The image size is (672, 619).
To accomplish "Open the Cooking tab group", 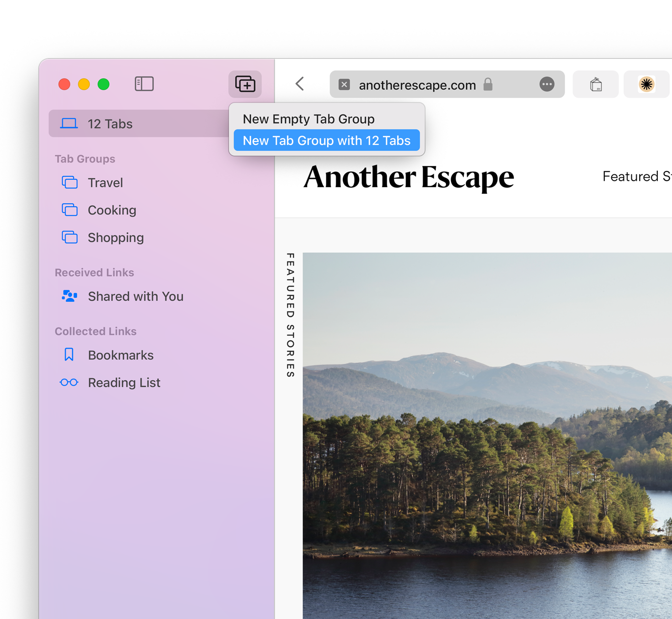I will [x=112, y=210].
